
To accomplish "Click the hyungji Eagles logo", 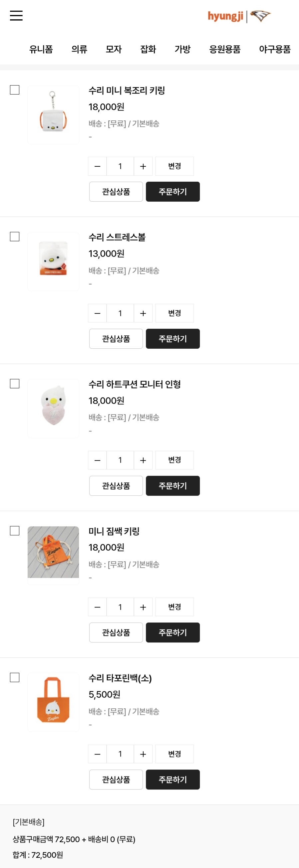I will 239,16.
